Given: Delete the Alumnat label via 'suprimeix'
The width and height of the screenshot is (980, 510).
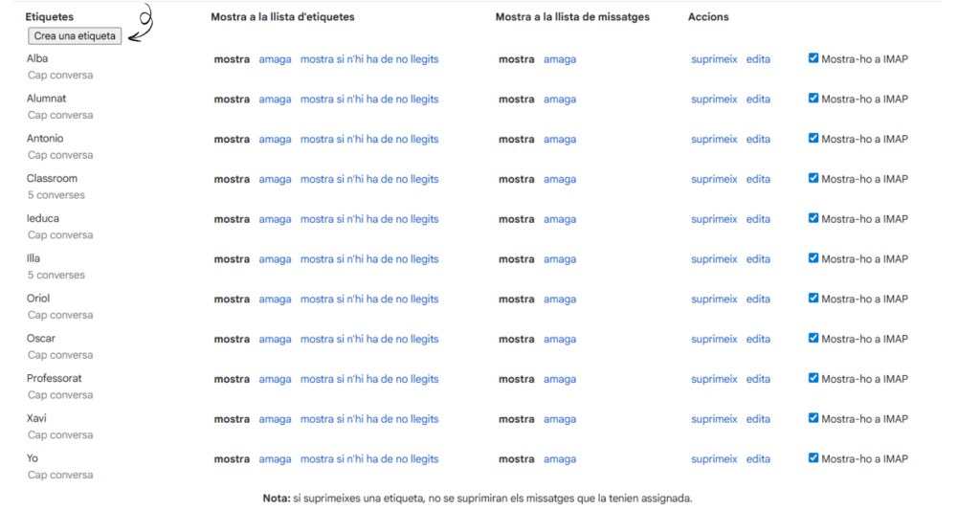Looking at the screenshot, I should (714, 100).
